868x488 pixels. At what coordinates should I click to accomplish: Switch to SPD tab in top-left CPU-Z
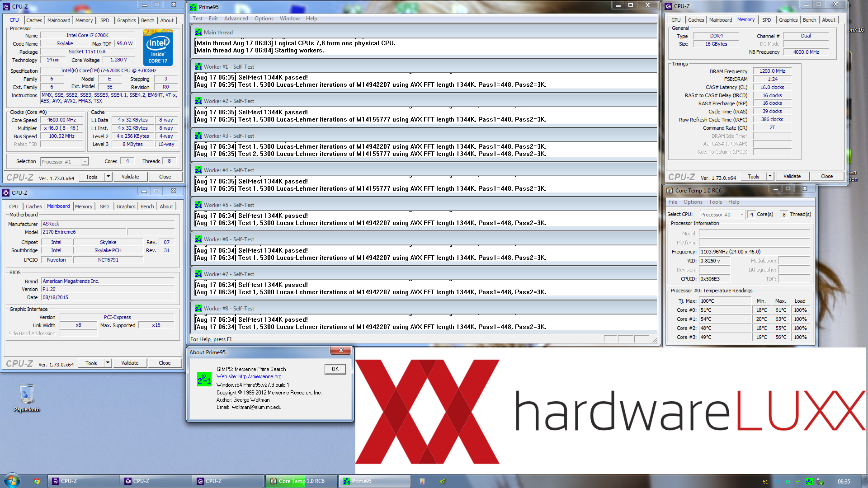pyautogui.click(x=105, y=20)
